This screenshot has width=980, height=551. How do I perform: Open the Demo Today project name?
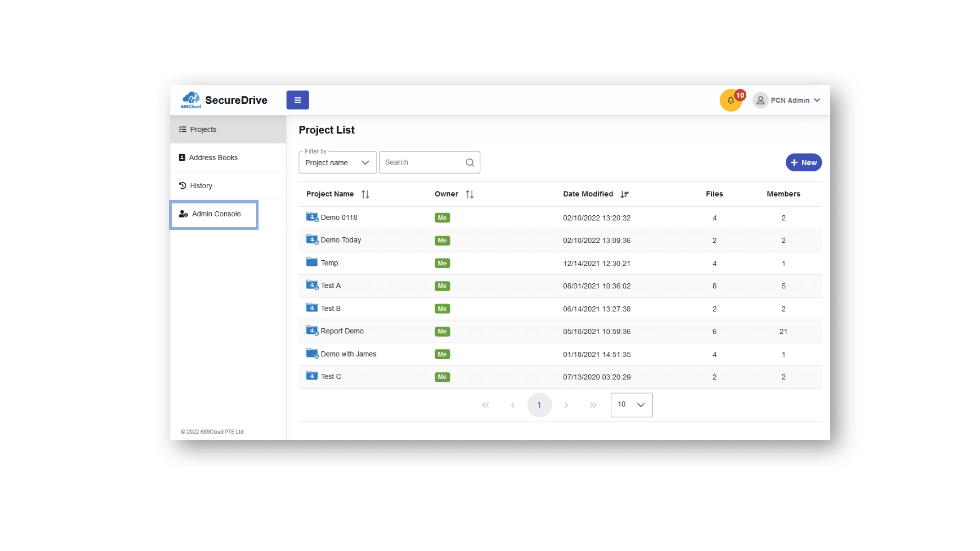(x=341, y=240)
